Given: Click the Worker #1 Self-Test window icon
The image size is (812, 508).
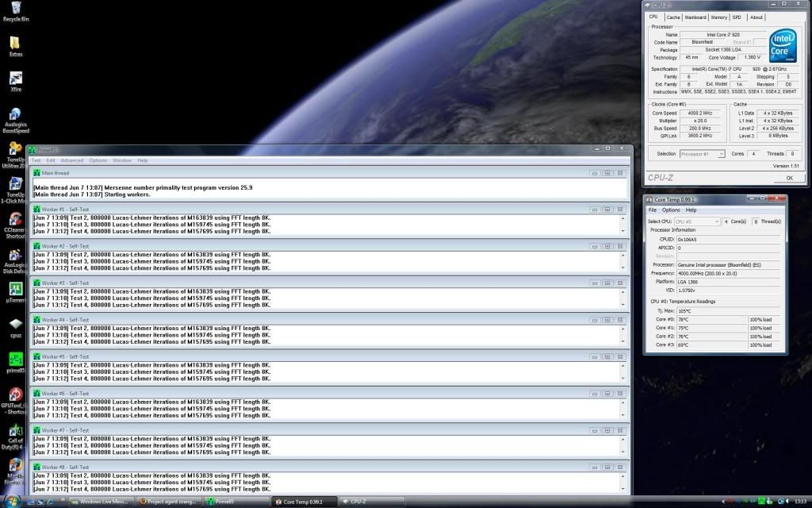Looking at the screenshot, I should click(36, 210).
